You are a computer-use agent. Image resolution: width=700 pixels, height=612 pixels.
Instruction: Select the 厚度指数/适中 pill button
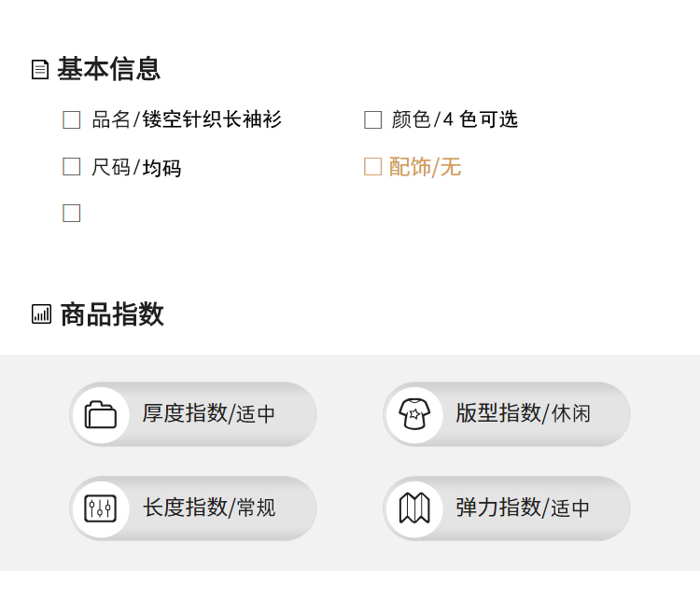[x=193, y=414]
